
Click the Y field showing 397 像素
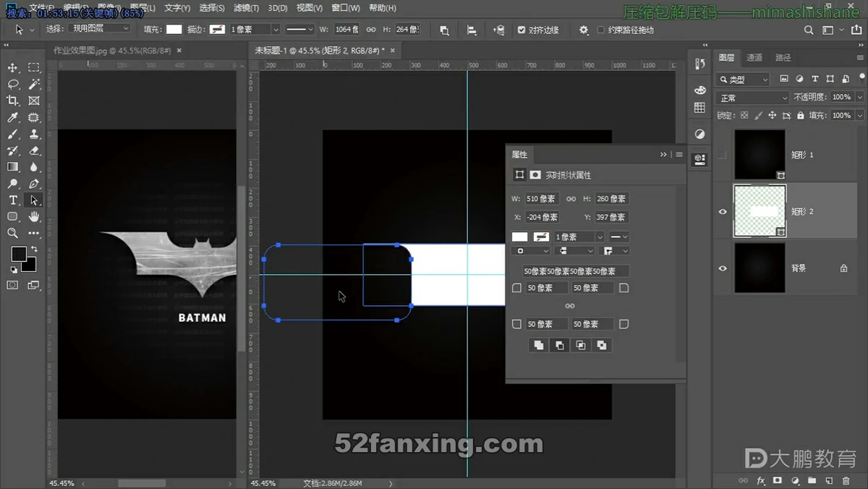coord(612,217)
